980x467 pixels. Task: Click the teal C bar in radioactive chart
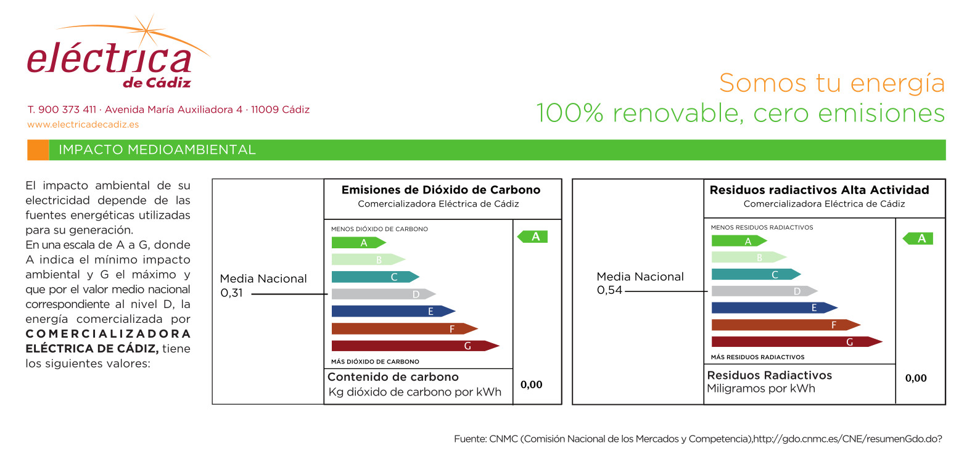point(756,274)
